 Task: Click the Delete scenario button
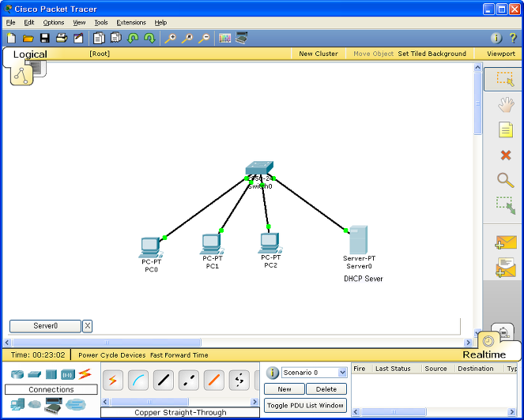point(326,389)
